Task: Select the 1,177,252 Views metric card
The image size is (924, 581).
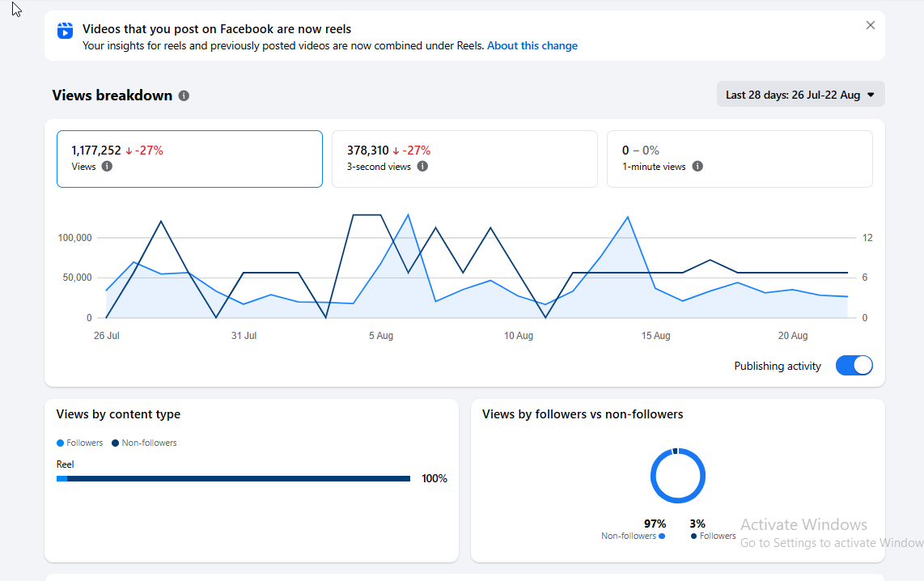Action: point(189,159)
